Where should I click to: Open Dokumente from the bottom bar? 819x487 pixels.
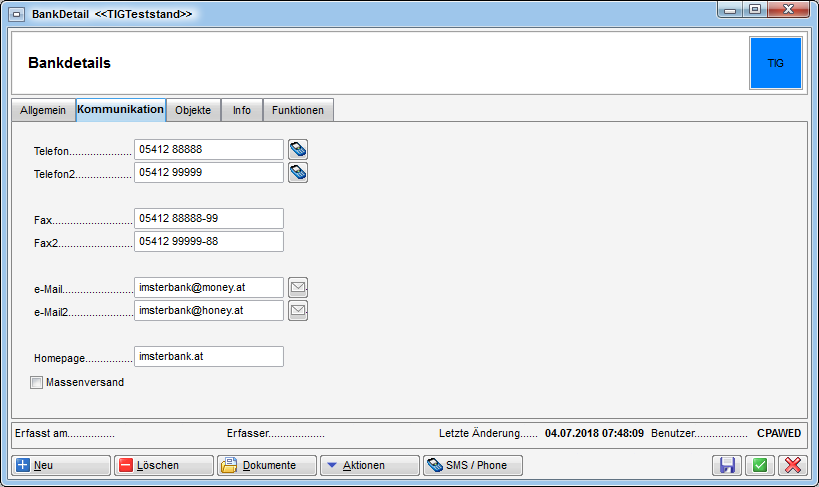click(x=267, y=465)
